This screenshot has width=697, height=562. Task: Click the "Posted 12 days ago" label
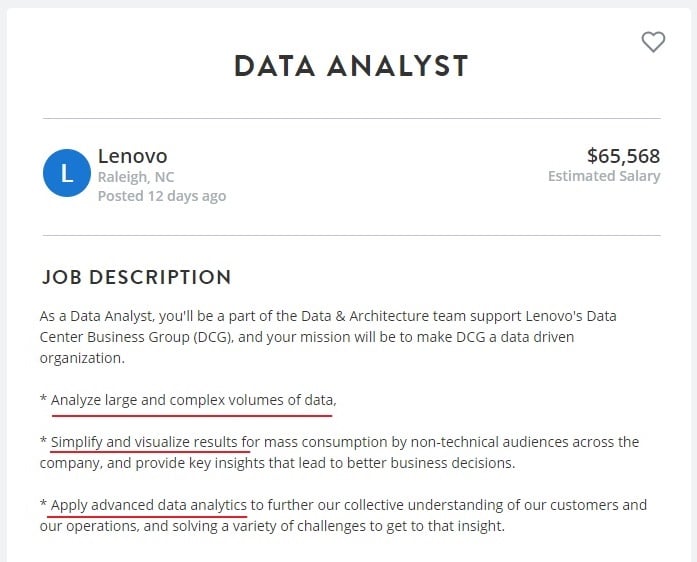(x=162, y=196)
